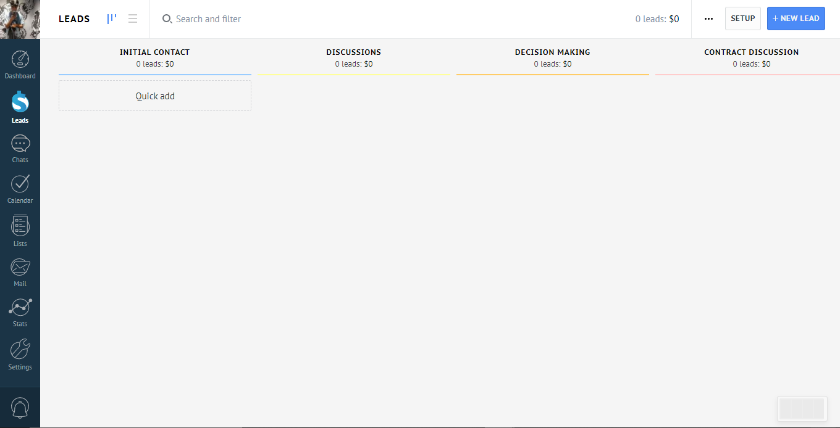
Task: Click the account avatar picture
Action: pos(20,19)
